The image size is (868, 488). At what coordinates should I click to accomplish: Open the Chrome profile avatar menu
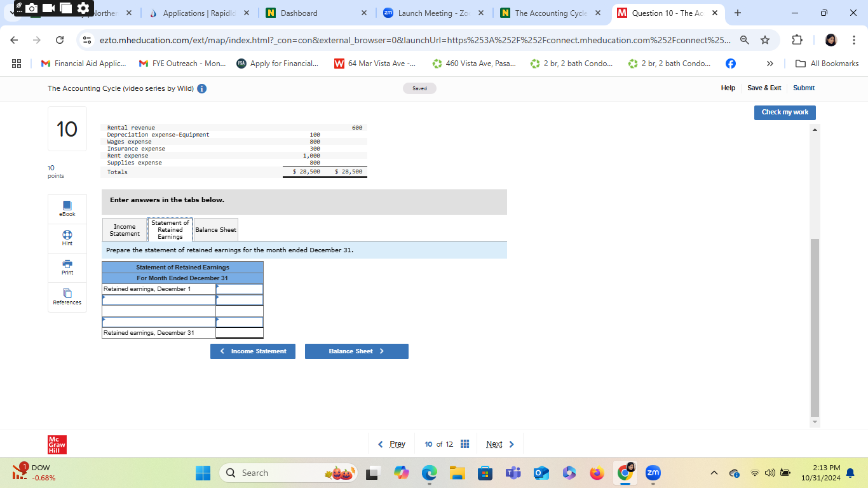831,39
